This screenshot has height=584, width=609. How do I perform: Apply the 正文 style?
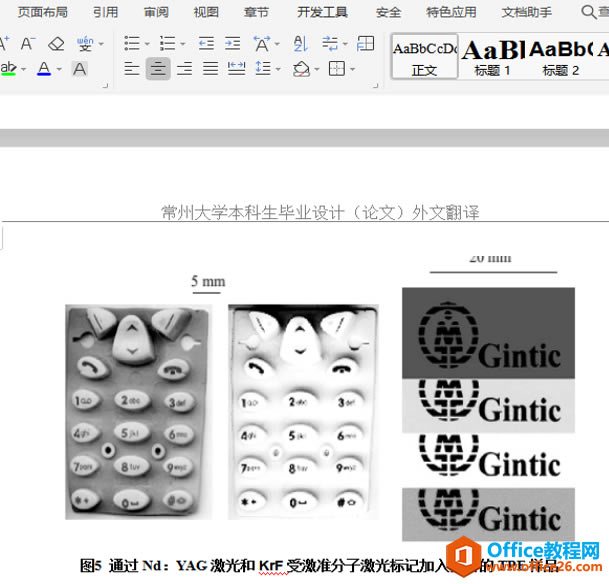point(425,57)
